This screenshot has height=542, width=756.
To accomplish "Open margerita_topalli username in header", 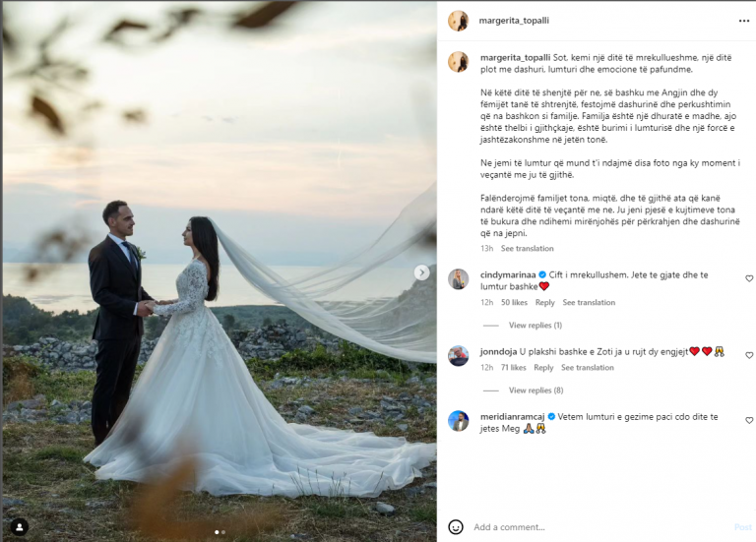I will pos(514,21).
